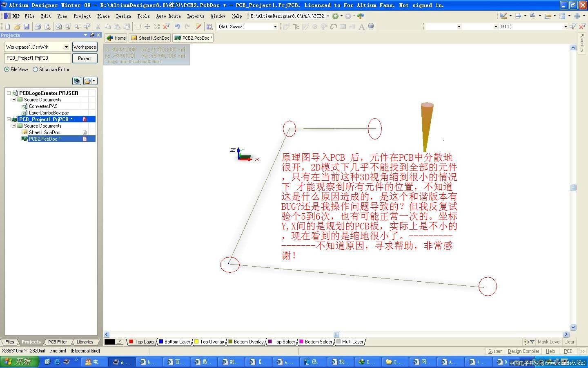Open the Workspace1.DsnWrk dropdown
588x368 pixels.
tap(66, 47)
